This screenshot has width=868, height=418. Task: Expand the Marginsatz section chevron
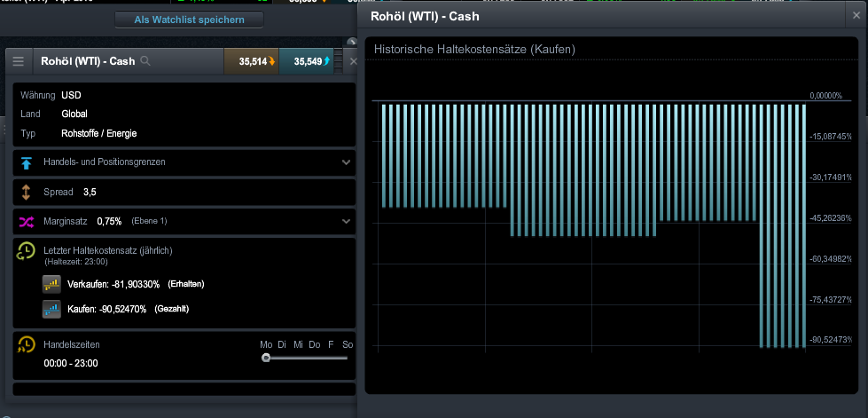tap(345, 221)
